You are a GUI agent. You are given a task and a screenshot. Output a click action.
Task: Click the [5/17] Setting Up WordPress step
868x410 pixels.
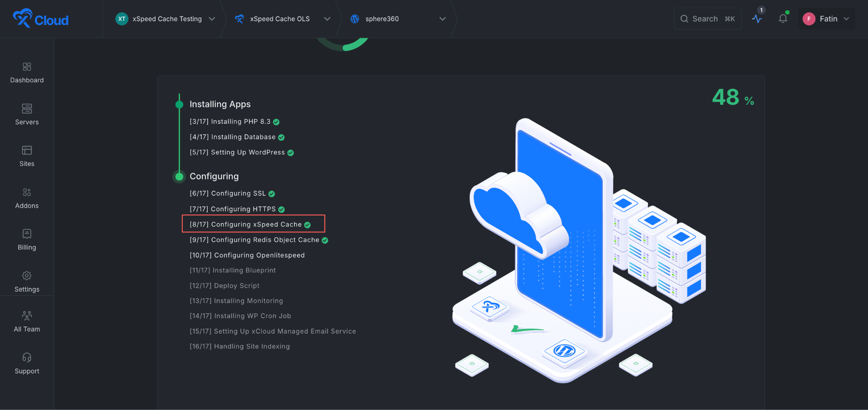click(241, 153)
